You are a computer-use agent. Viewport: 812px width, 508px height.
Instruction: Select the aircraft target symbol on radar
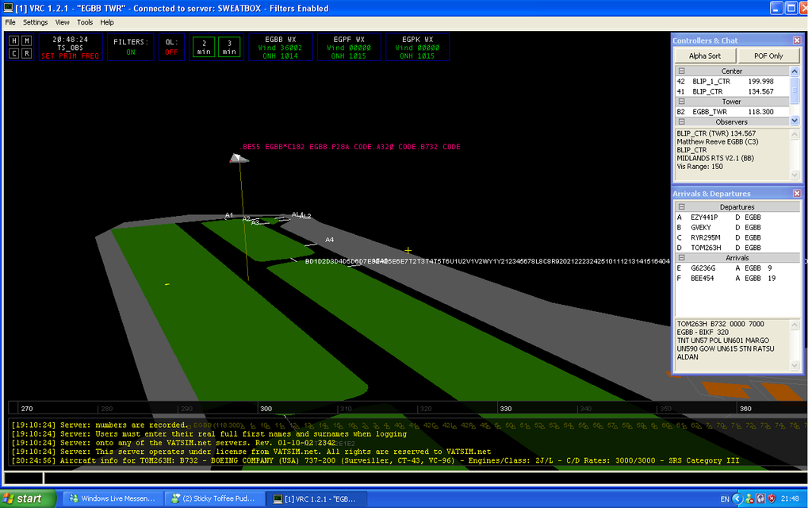coord(239,158)
